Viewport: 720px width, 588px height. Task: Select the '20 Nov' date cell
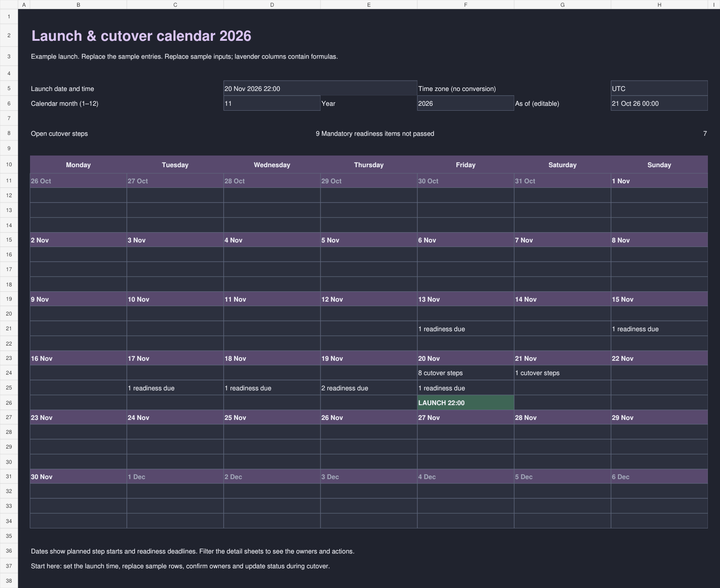(466, 358)
